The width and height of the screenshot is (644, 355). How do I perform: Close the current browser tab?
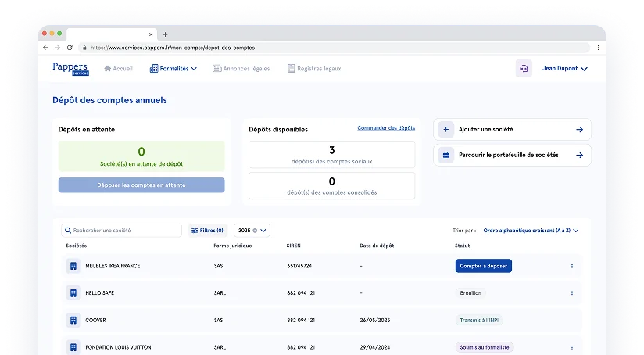(151, 34)
